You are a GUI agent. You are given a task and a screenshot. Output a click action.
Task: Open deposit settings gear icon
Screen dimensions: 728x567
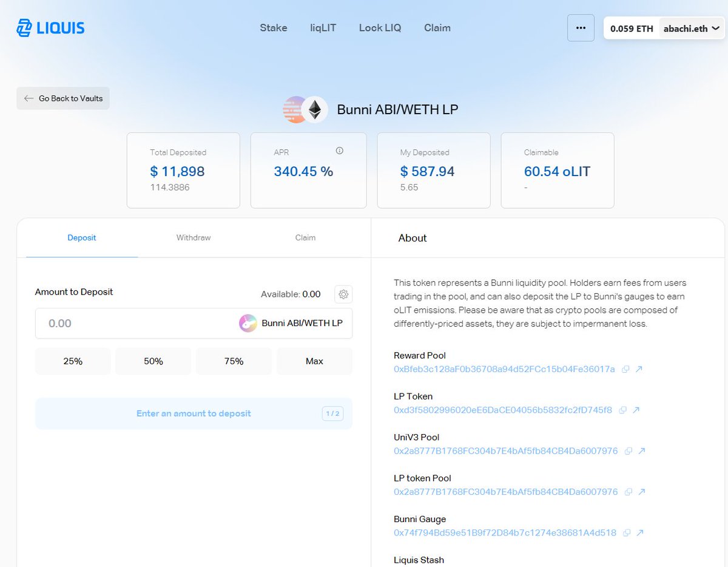click(343, 294)
